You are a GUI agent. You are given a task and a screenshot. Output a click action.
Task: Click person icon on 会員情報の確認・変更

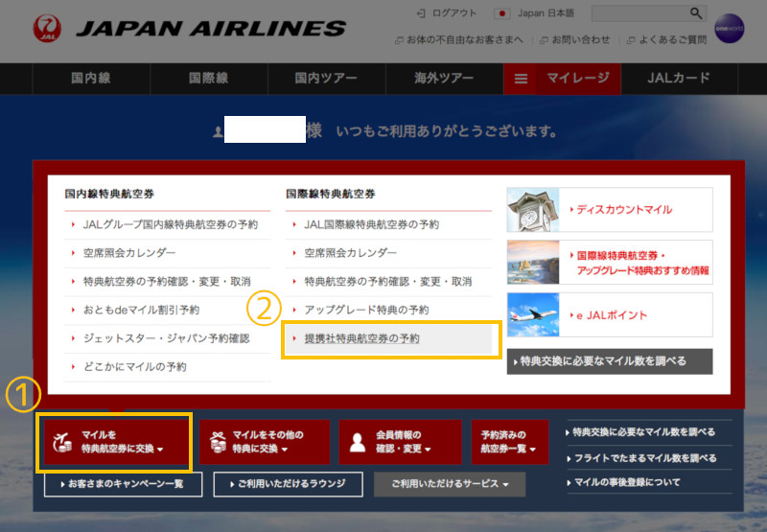[x=358, y=443]
